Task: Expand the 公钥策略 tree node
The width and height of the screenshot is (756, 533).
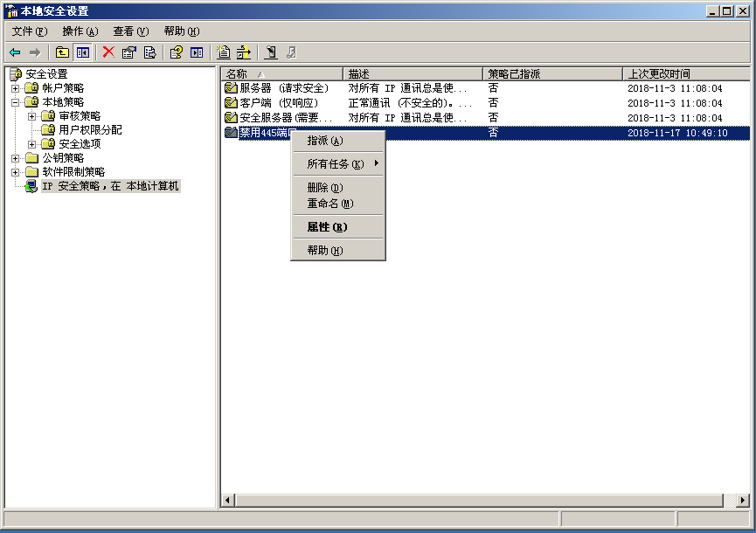Action: point(16,157)
